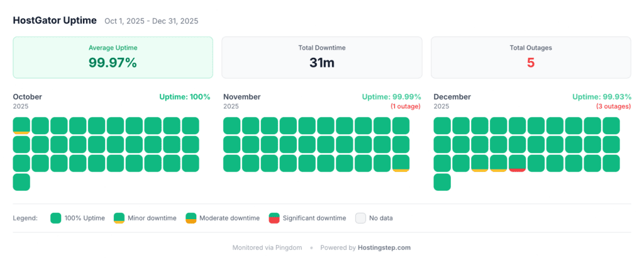Click the No data legend icon
This screenshot has height=267, width=644.
point(360,219)
